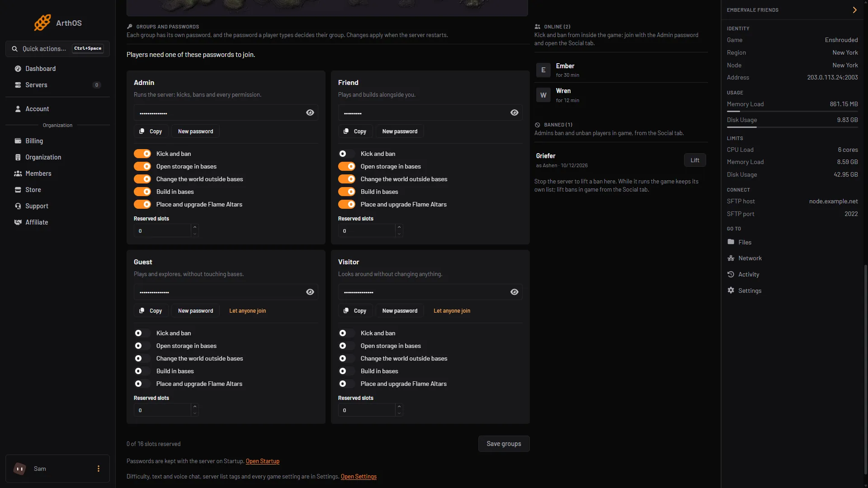Lift the ban on Griefer
Viewport: 868px width, 488px height.
coord(695,160)
